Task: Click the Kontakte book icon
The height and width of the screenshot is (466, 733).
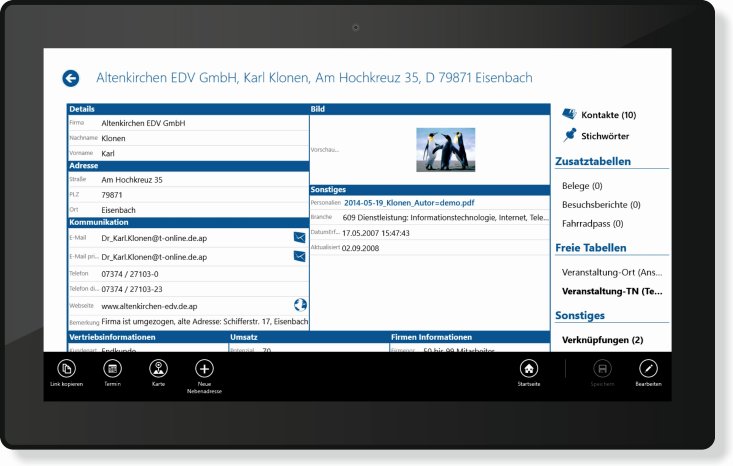Action: tap(569, 114)
